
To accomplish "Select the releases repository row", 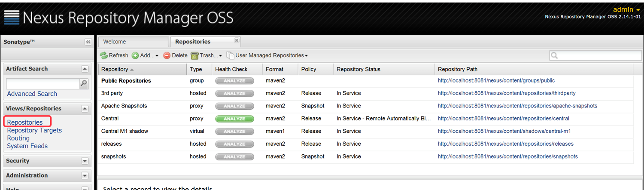I will tap(366, 144).
